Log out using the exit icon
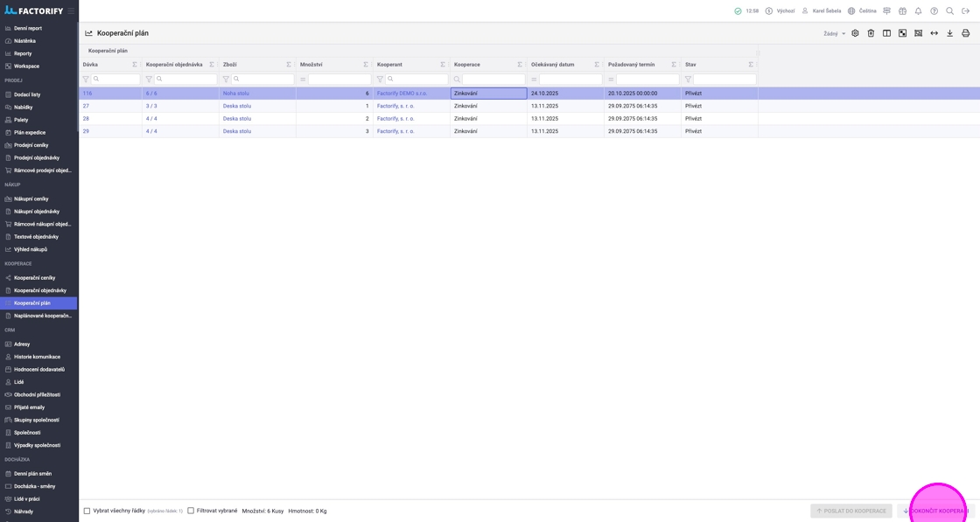 click(x=966, y=10)
